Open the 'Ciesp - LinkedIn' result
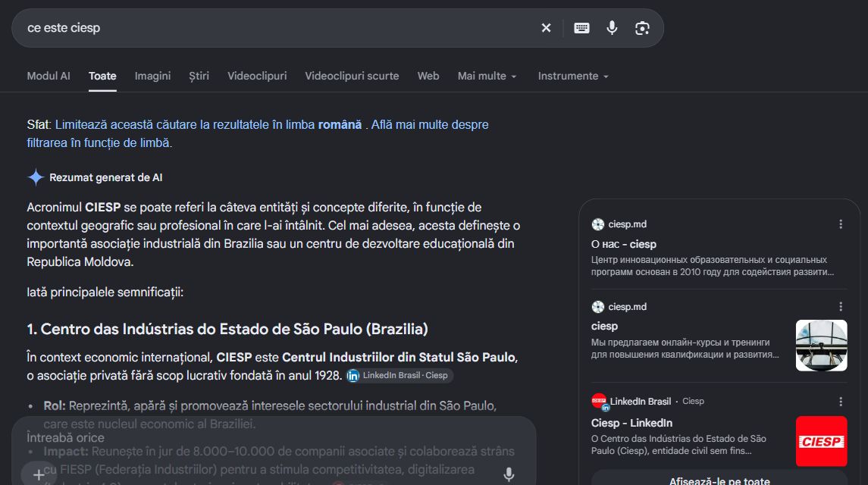Screen dimensions: 868x485 click(x=631, y=423)
